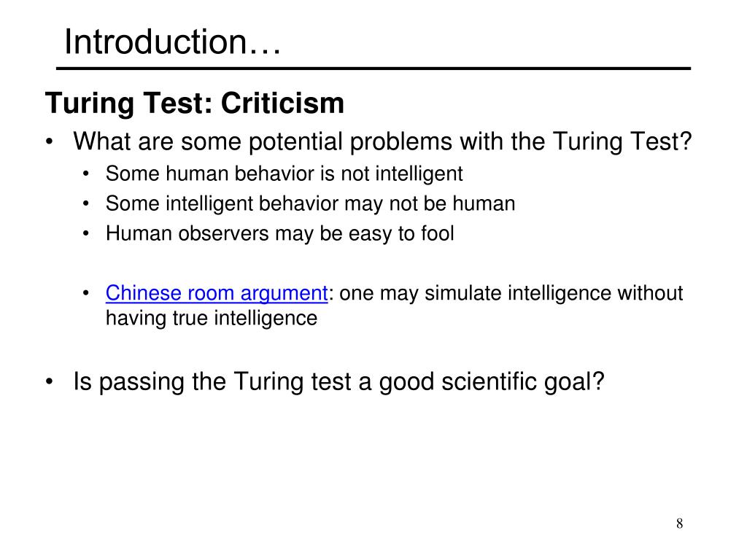Click "Some intelligent behavior may not be human"

click(310, 204)
